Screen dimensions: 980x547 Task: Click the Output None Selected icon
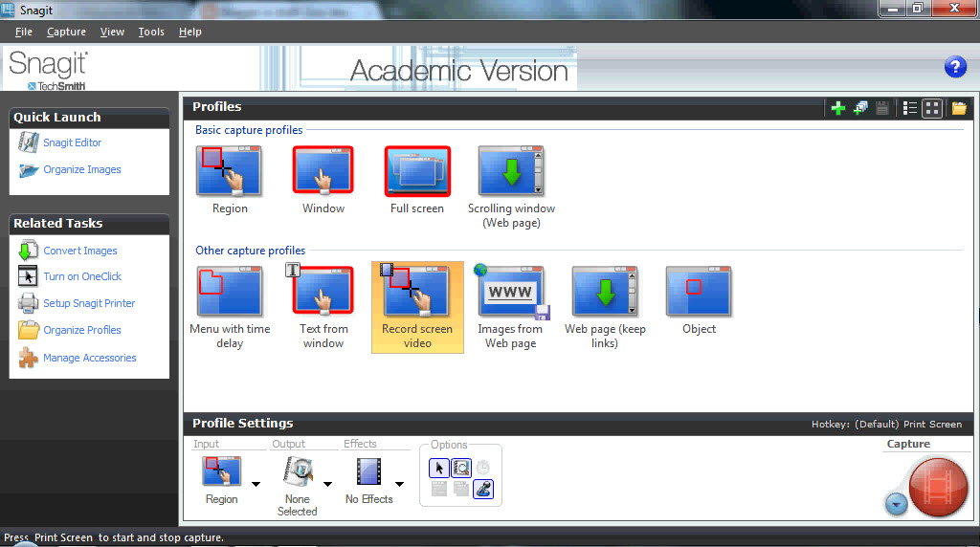pos(298,470)
